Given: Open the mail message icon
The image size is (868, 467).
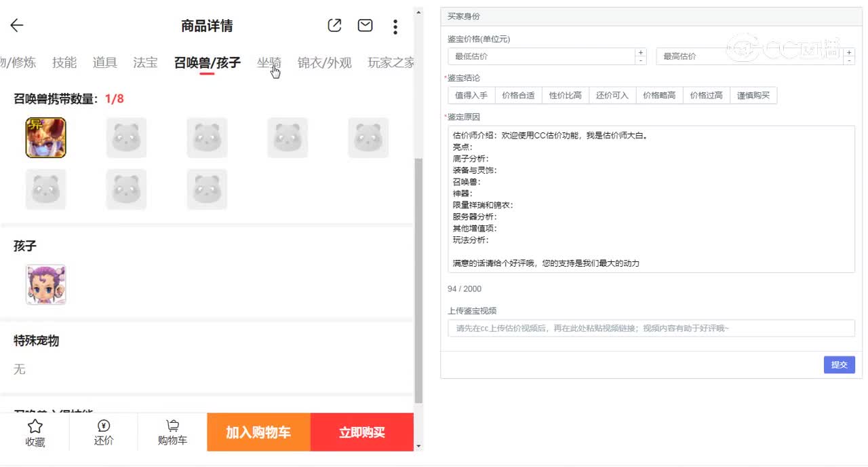Looking at the screenshot, I should pyautogui.click(x=365, y=26).
